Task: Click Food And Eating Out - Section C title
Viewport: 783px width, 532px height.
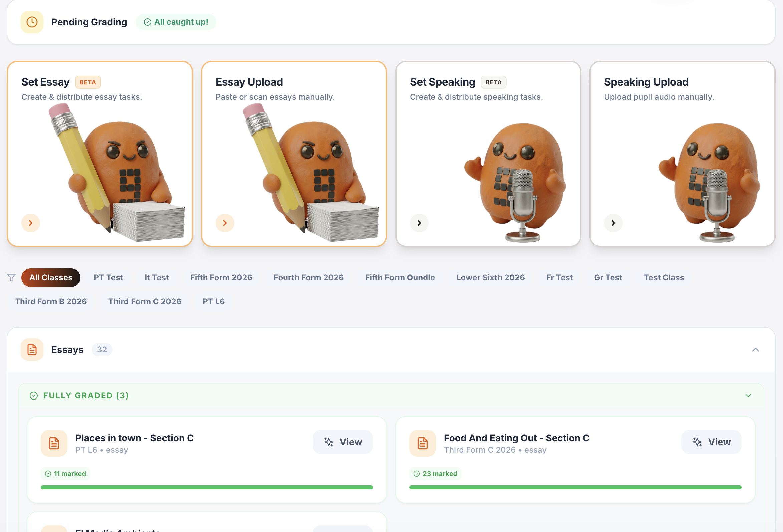Action: (x=517, y=438)
